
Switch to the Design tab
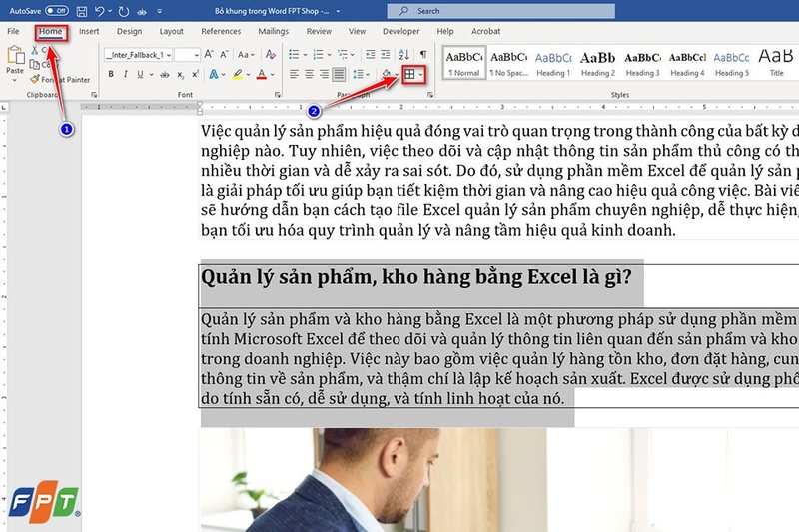[x=129, y=31]
